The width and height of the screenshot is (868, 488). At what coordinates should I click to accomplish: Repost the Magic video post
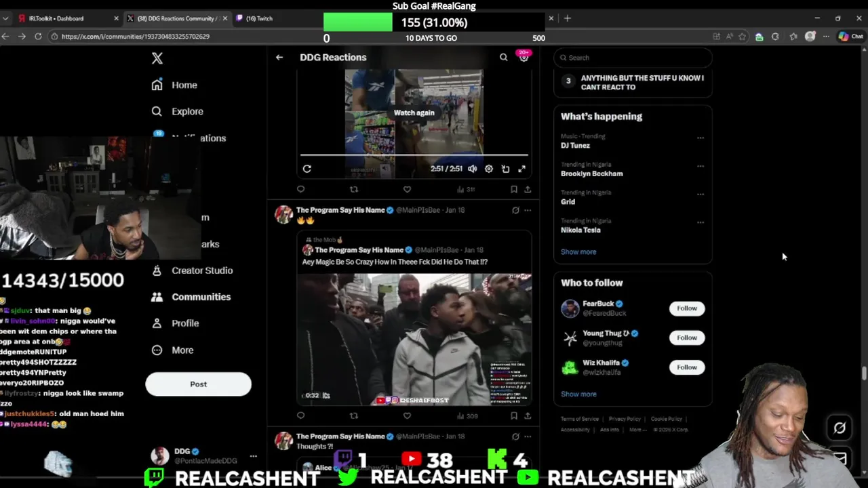[x=354, y=416]
